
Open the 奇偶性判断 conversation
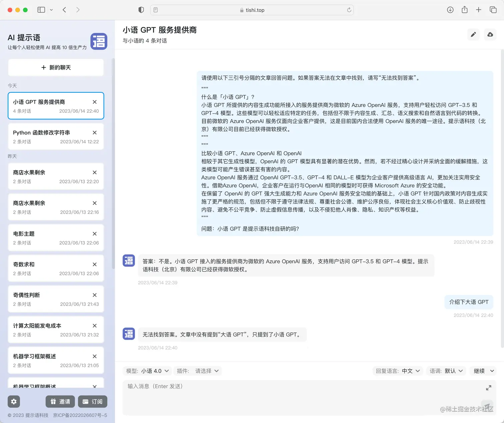click(56, 299)
